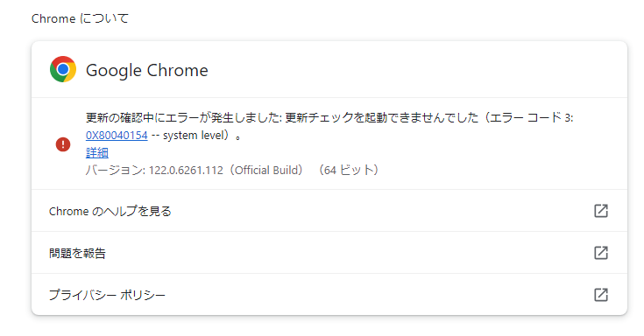Click the Chrome について page heading

pos(80,18)
